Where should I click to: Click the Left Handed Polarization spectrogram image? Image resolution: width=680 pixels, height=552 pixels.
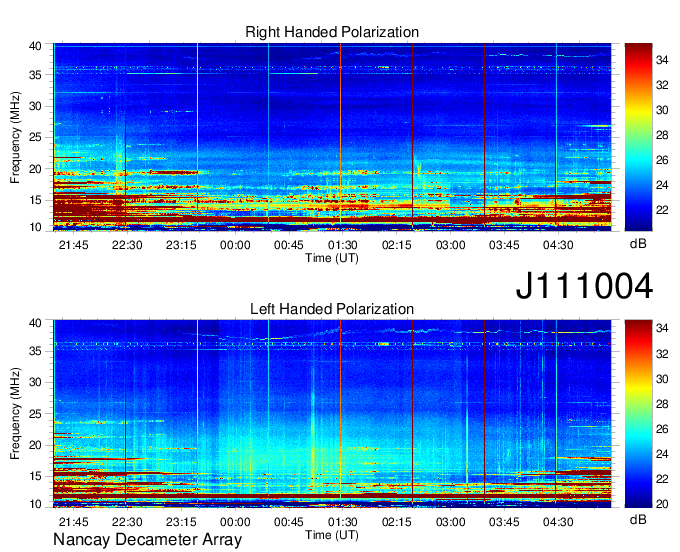[332, 414]
